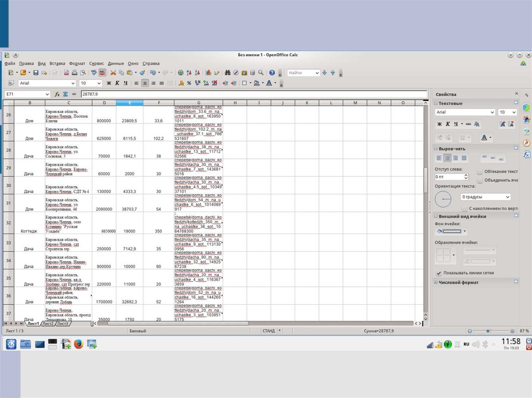Open the font size dropdown in toolbar

point(98,83)
